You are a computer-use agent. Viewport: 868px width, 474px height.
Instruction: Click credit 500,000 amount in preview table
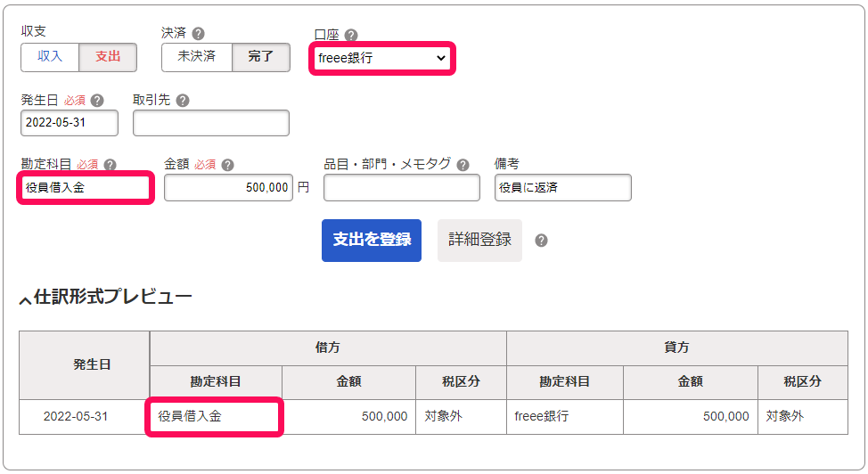point(691,417)
